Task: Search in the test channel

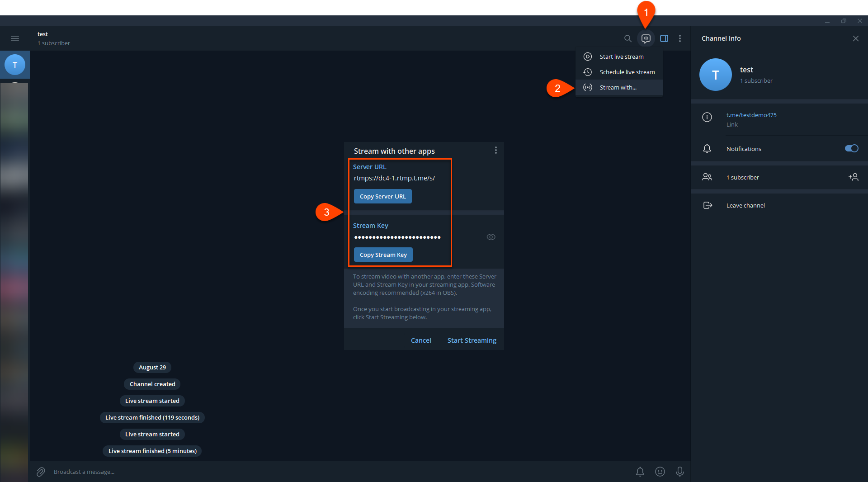Action: coord(627,38)
